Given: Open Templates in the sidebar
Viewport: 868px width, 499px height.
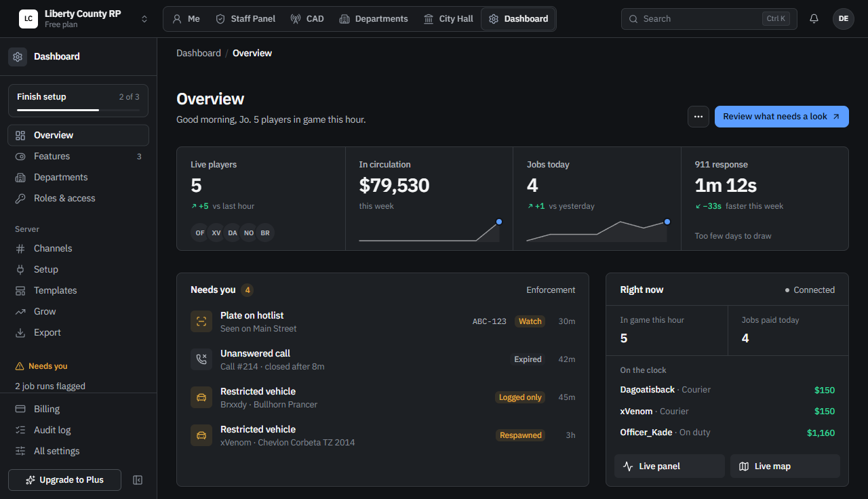Looking at the screenshot, I should 78,291.
